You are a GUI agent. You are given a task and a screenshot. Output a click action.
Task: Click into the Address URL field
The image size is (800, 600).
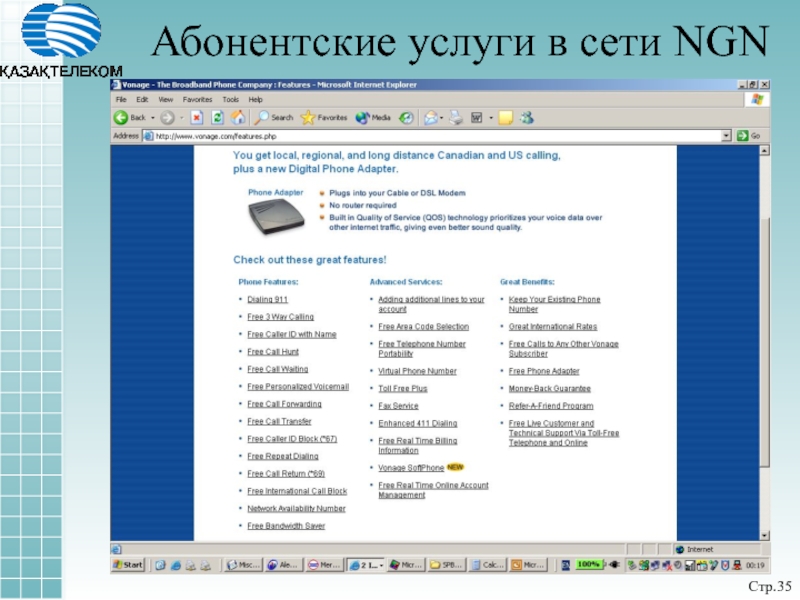[x=437, y=136]
